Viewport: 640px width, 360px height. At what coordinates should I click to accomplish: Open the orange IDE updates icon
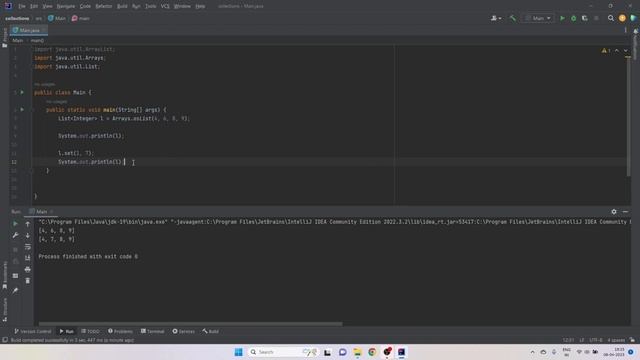(622, 18)
